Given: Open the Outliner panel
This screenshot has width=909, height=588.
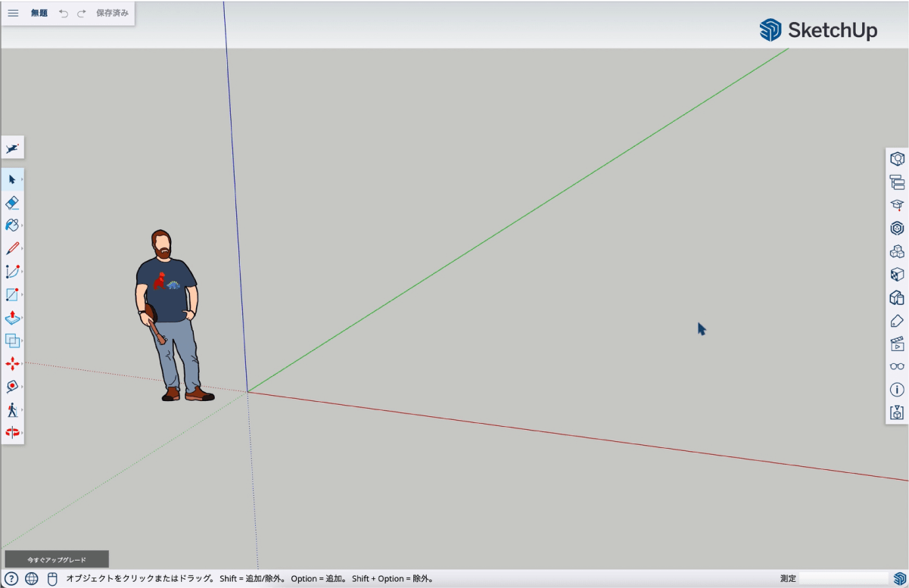Looking at the screenshot, I should (897, 182).
